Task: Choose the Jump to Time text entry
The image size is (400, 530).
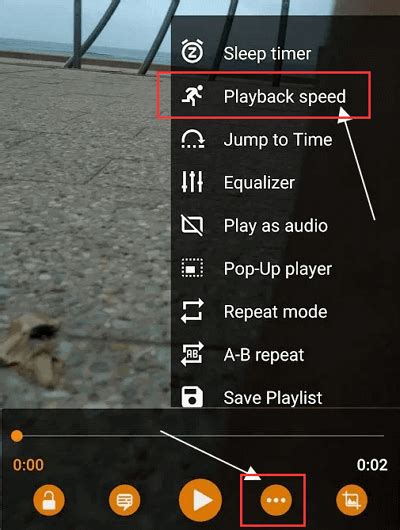Action: [278, 140]
